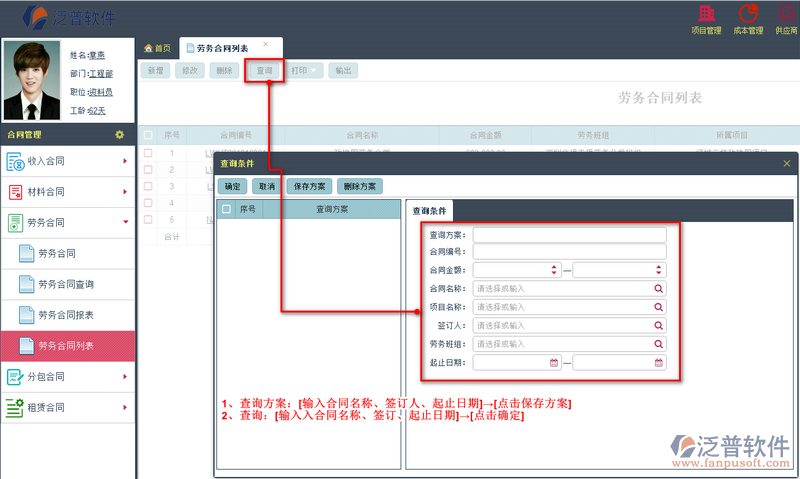The width and height of the screenshot is (800, 479).
Task: Open the 打印 dropdown button
Action: pos(304,71)
